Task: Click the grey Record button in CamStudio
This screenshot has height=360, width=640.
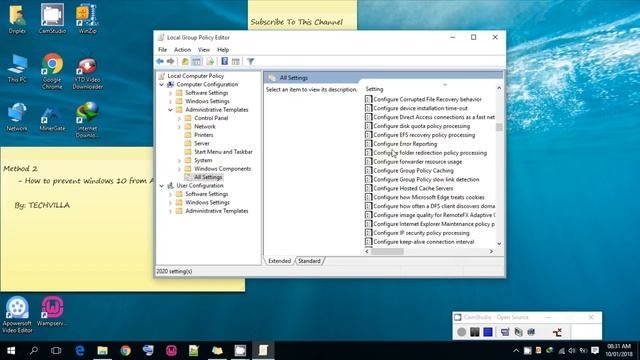Action: tap(462, 332)
